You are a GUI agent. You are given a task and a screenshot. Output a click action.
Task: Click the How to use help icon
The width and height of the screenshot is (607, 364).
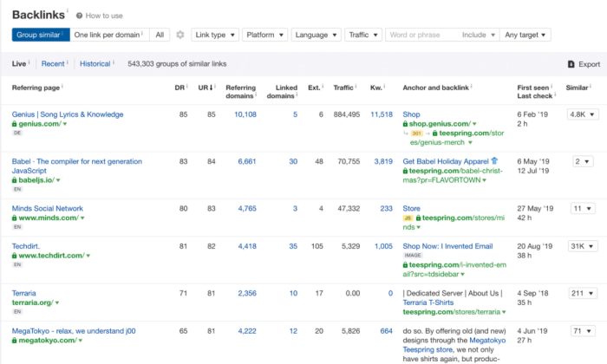(x=80, y=16)
